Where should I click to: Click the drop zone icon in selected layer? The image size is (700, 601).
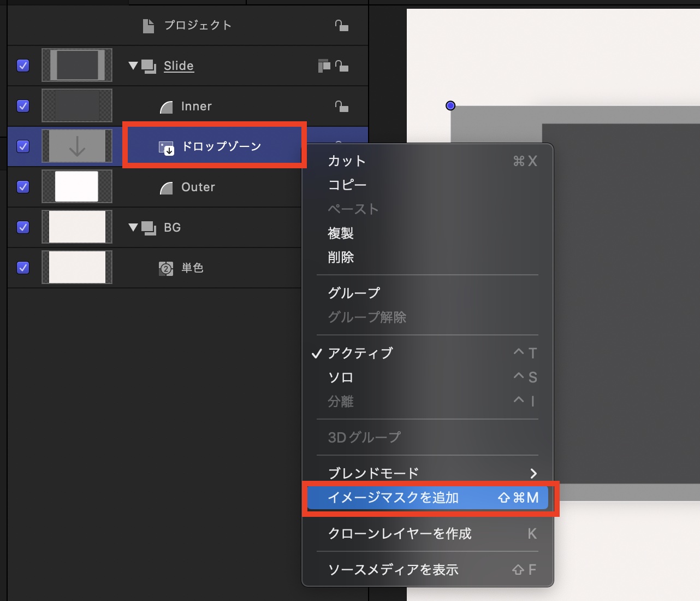pos(166,147)
